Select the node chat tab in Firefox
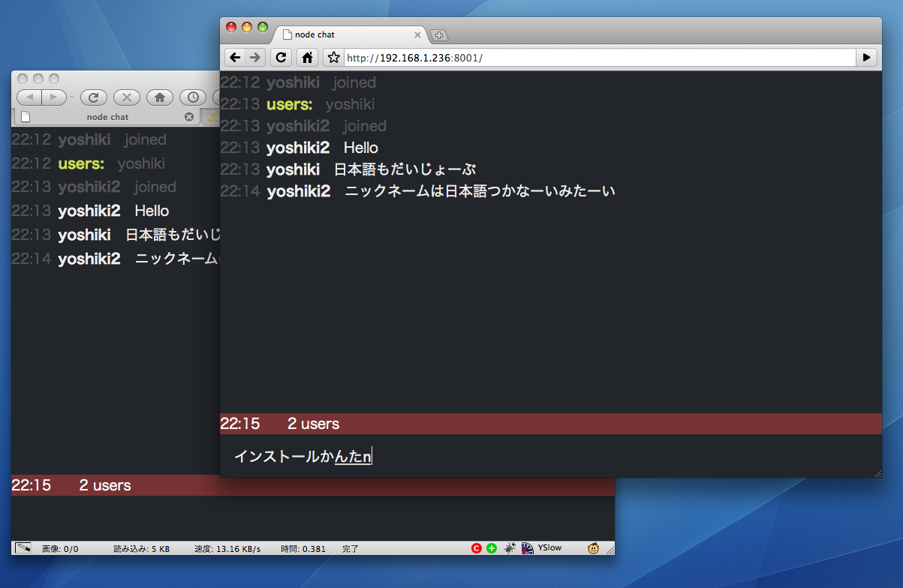 tap(107, 117)
